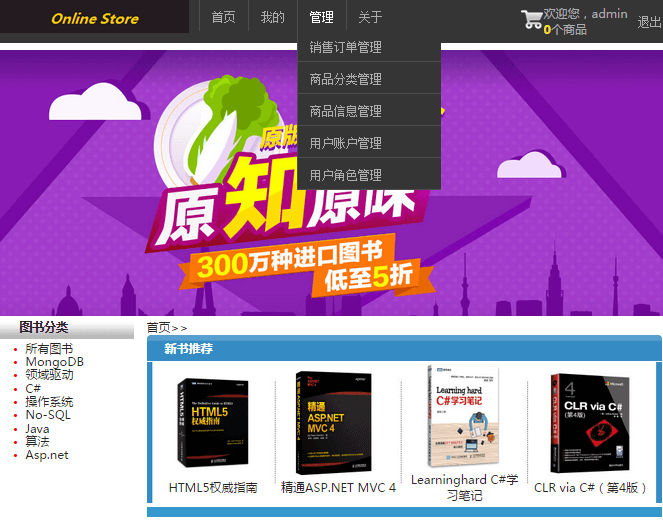Click the 欢迎您，admin greeting text
Viewport: 663px width, 521px height.
tap(585, 14)
